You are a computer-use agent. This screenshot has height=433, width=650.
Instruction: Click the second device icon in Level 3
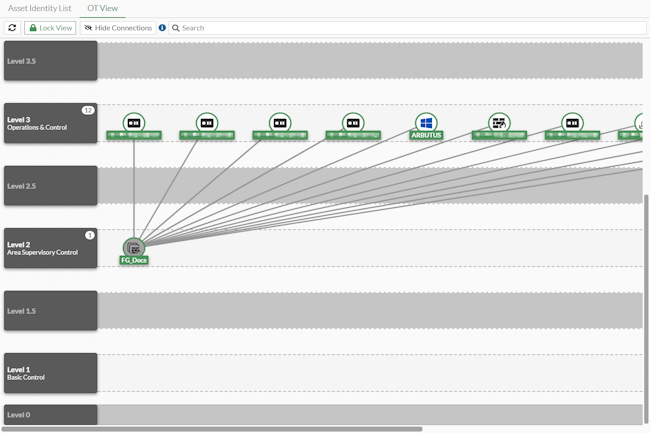[x=207, y=123]
